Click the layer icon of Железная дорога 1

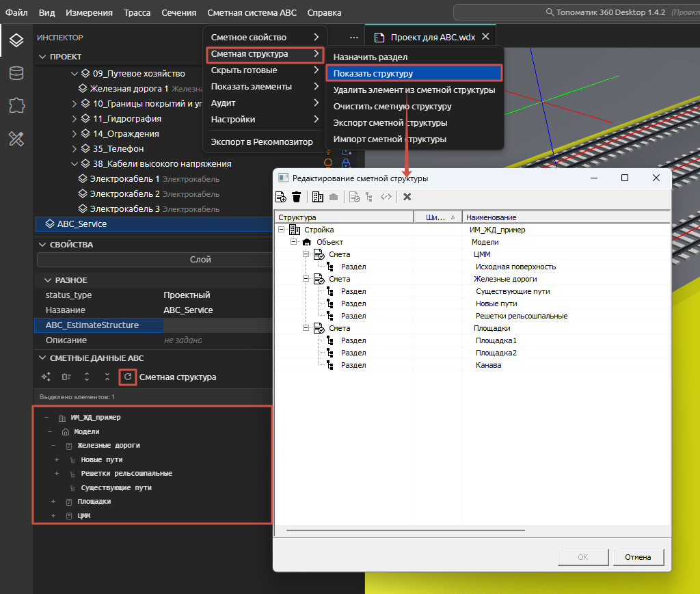click(x=83, y=88)
